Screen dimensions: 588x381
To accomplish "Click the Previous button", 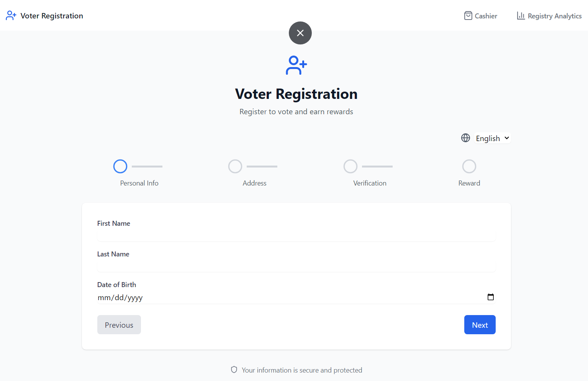I will click(x=119, y=325).
